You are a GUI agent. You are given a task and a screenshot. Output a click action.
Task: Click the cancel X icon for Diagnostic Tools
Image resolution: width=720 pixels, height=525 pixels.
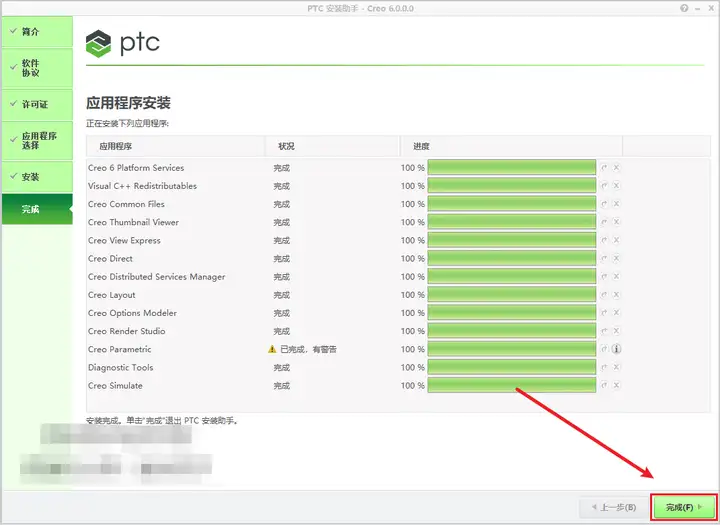point(616,367)
